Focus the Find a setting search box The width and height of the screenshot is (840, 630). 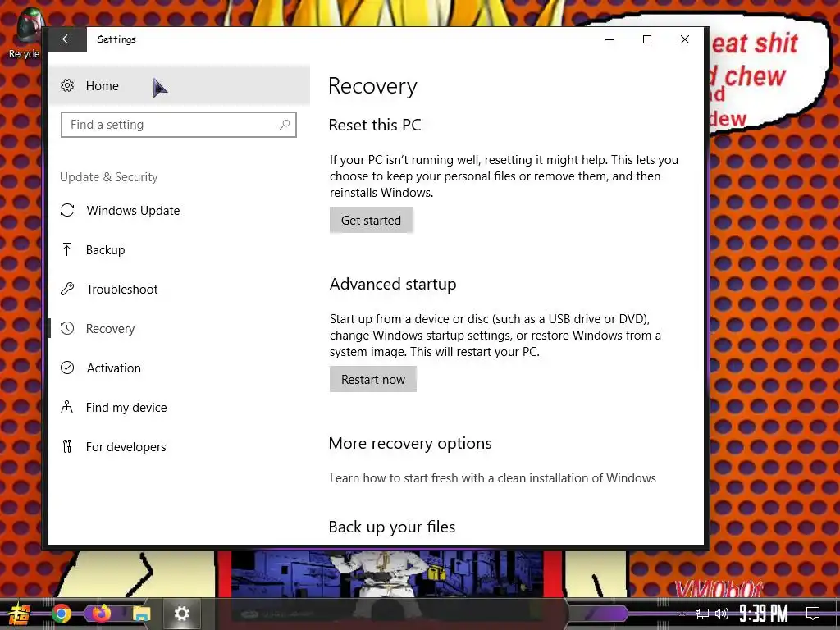point(178,125)
